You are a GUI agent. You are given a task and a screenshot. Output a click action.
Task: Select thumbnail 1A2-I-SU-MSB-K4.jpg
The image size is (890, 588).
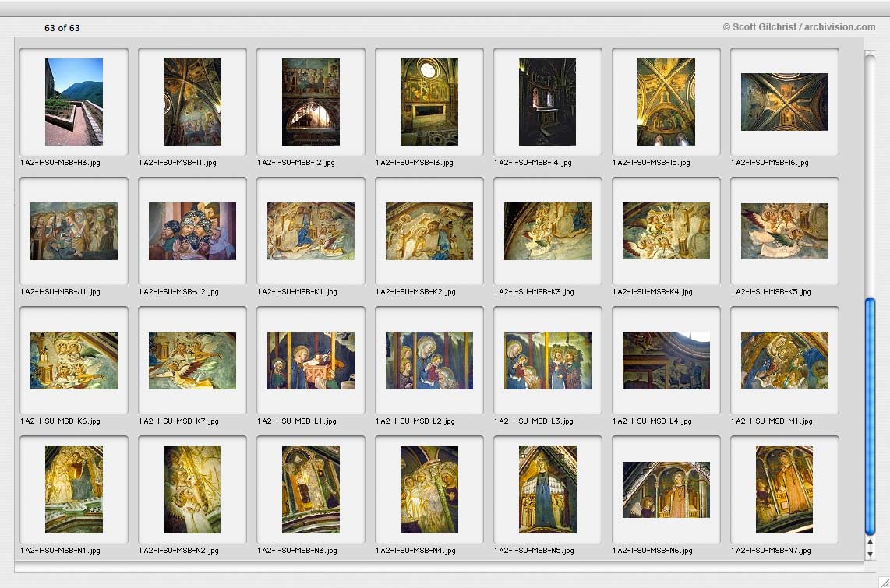[666, 231]
